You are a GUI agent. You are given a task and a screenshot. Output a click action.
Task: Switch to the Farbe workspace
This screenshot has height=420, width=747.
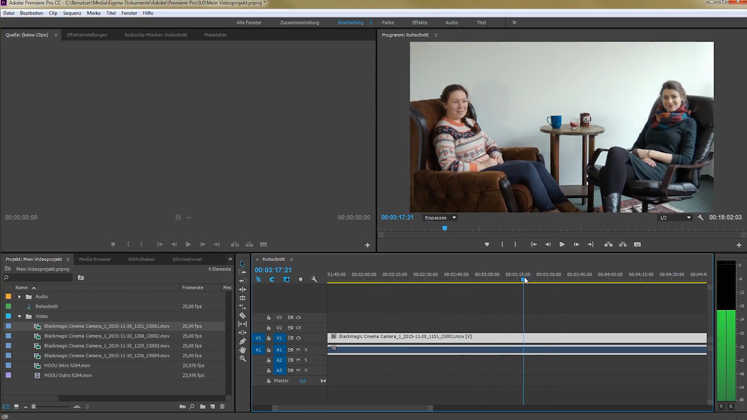click(x=388, y=22)
